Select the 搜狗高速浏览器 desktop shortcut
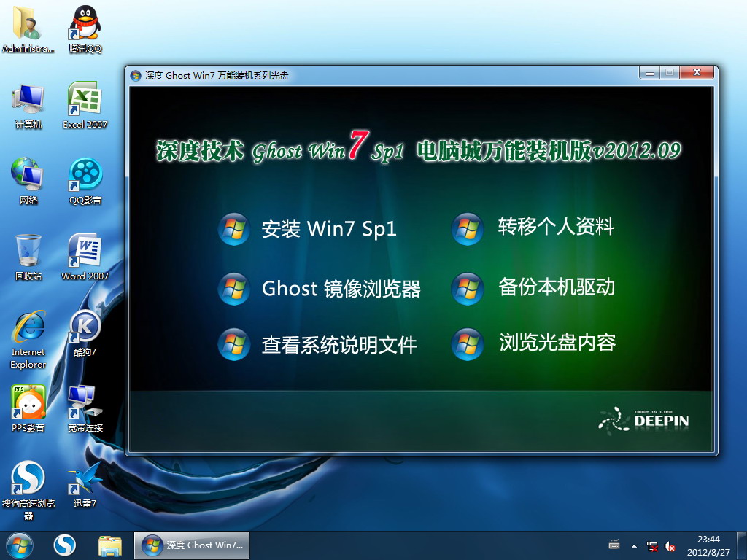Viewport: 747px width, 560px height. coord(28,491)
